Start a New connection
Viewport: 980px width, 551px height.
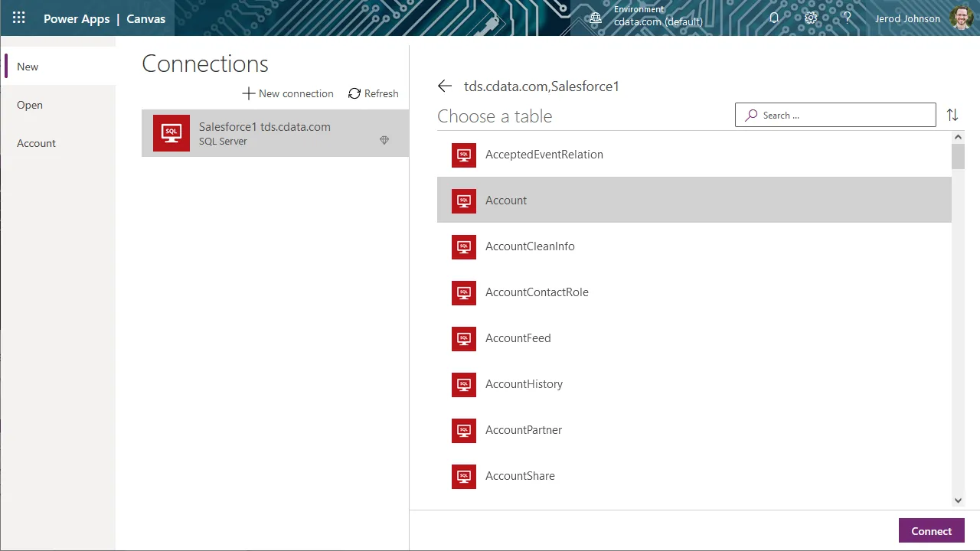(x=288, y=93)
